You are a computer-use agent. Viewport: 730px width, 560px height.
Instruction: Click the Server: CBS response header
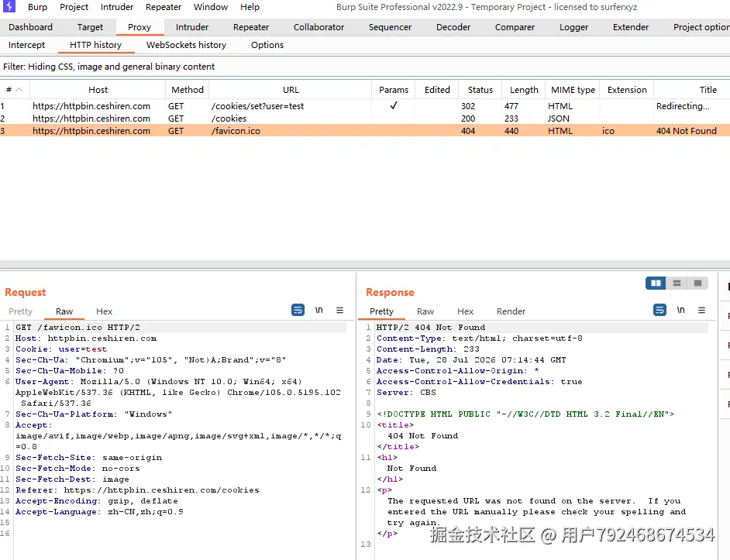pyautogui.click(x=406, y=393)
